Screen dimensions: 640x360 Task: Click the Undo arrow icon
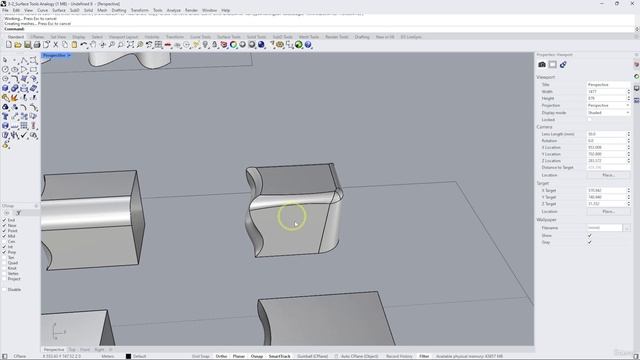[84, 44]
